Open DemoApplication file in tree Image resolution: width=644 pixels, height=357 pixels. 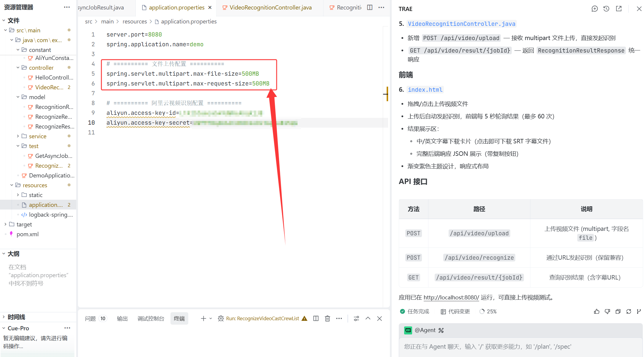coord(52,175)
